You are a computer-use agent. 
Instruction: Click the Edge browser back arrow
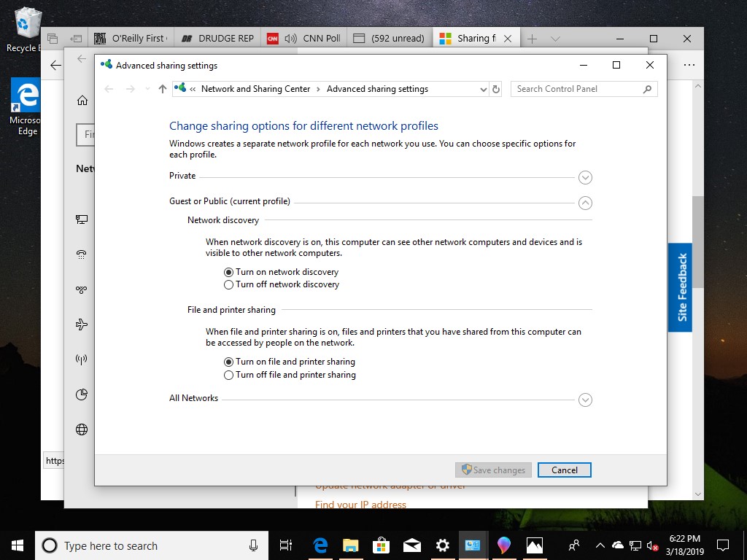pos(55,65)
